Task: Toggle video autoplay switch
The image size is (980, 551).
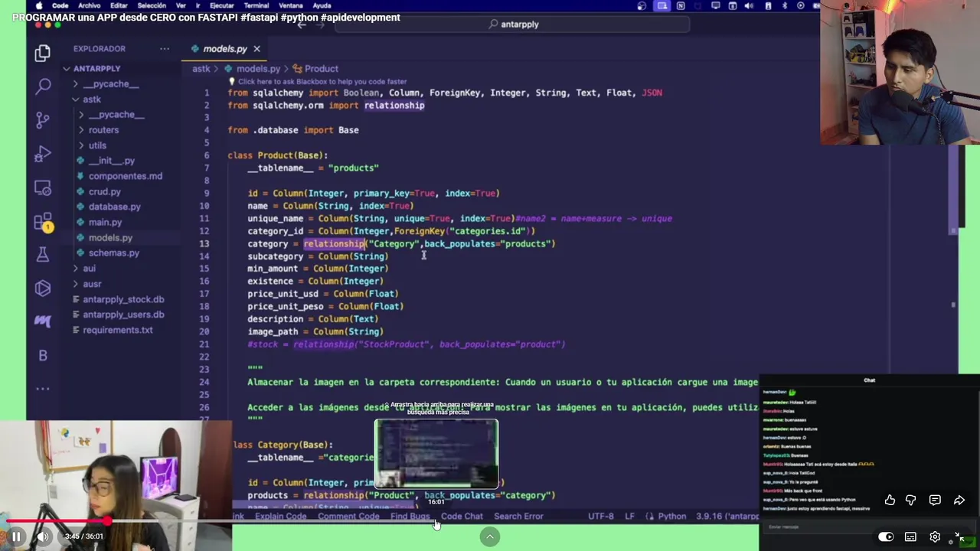Action: (x=886, y=536)
